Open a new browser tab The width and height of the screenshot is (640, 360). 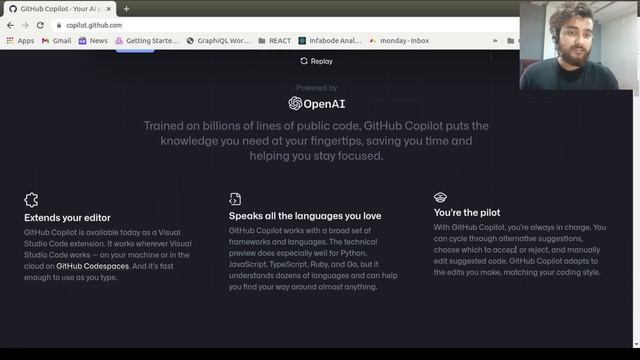127,9
